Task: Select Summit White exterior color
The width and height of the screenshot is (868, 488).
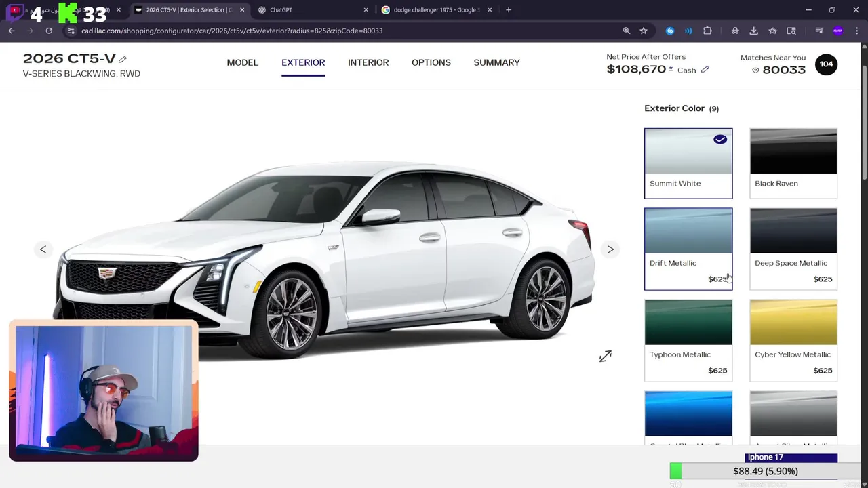Action: tap(688, 163)
